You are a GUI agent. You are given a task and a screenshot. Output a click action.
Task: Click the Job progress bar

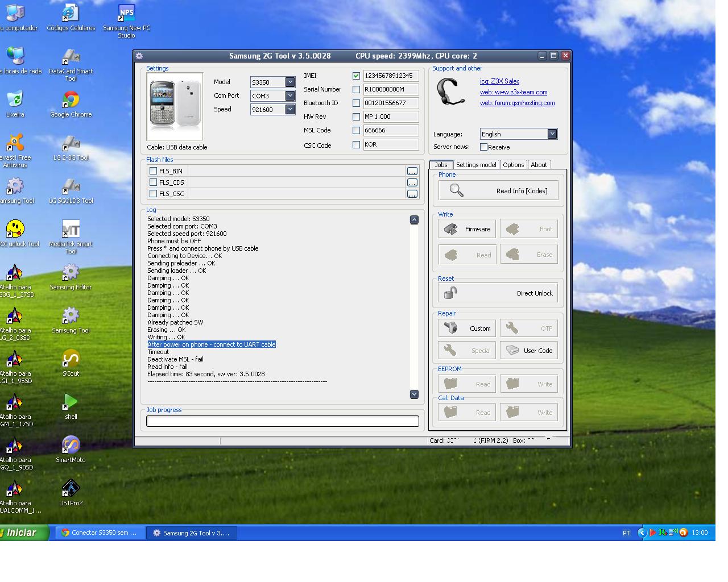point(283,421)
